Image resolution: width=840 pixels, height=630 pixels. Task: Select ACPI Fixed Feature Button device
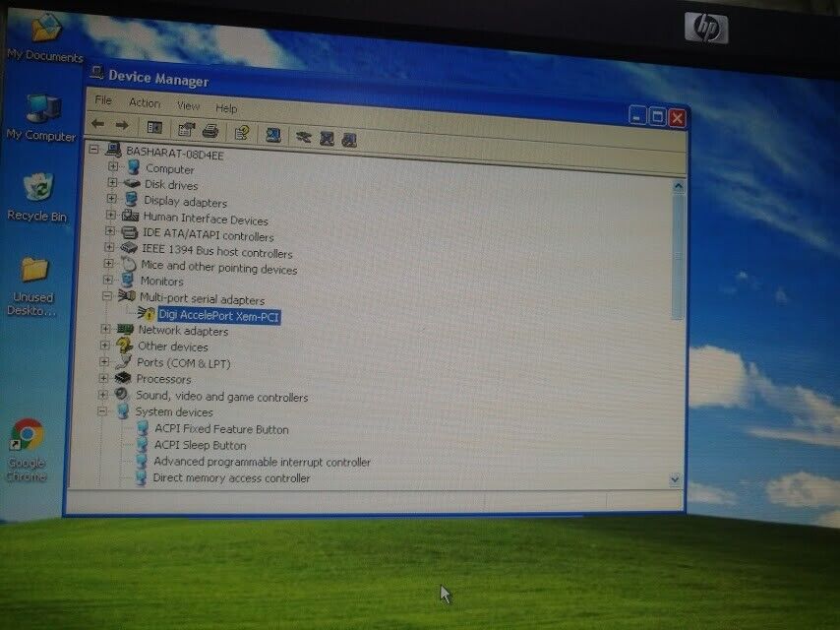coord(221,429)
